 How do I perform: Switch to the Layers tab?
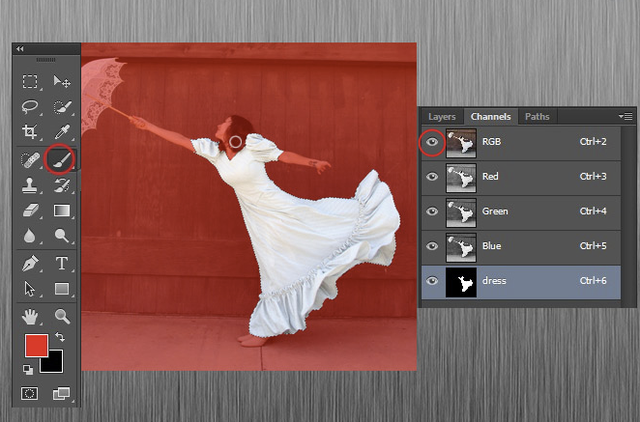pos(442,117)
